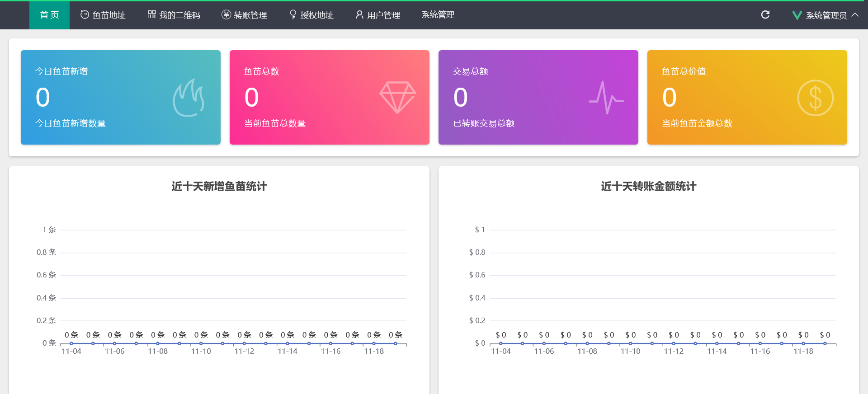Click the 0 value on 鱼苗总价值 card
This screenshot has height=394, width=868.
point(670,98)
